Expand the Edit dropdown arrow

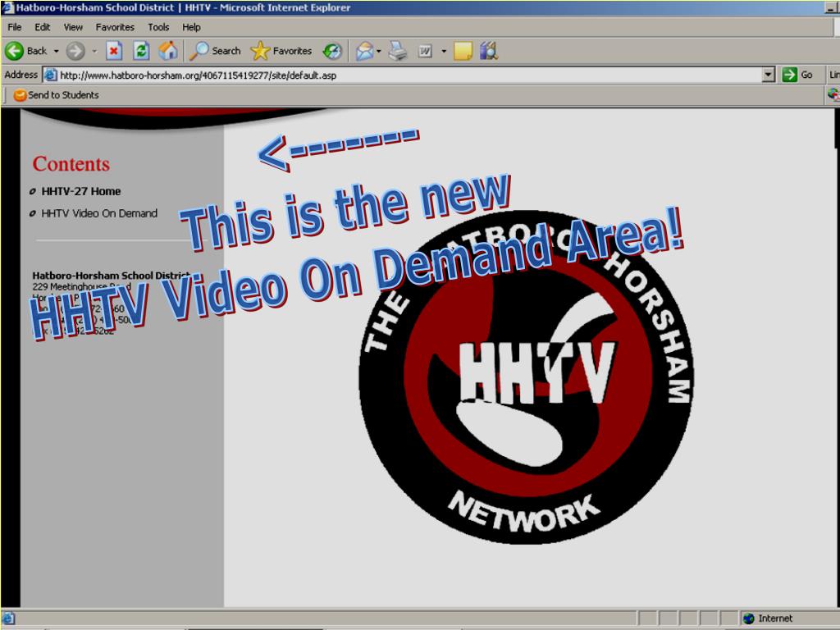pos(444,52)
